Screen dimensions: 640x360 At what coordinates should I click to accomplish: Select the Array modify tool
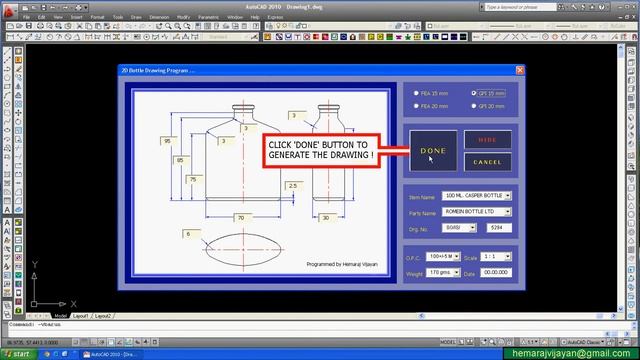[18, 104]
